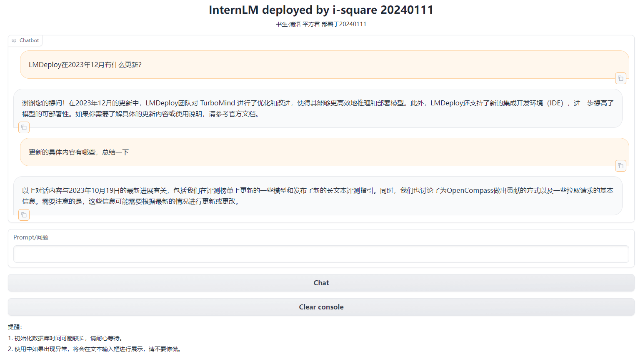The width and height of the screenshot is (643, 364).
Task: Click the "提醒:" heading
Action: 15,327
